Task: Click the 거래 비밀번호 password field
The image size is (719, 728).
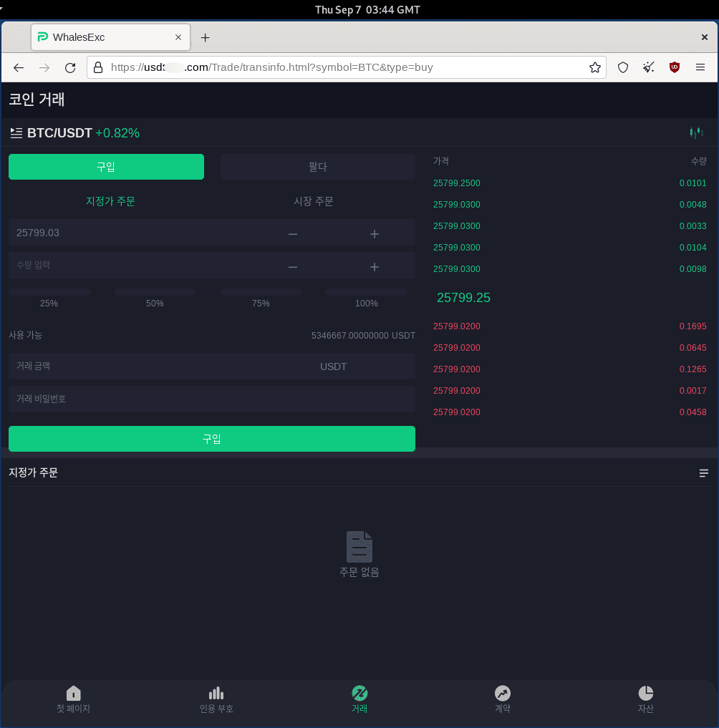Action: [x=212, y=399]
